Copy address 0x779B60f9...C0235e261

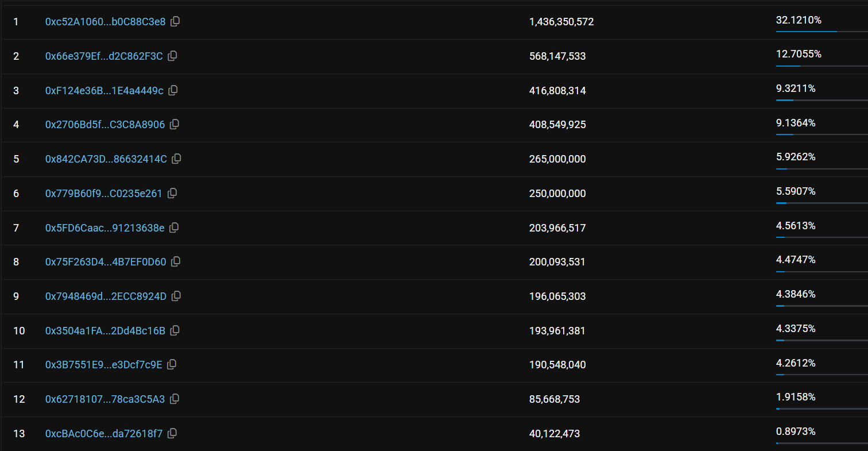(x=172, y=193)
